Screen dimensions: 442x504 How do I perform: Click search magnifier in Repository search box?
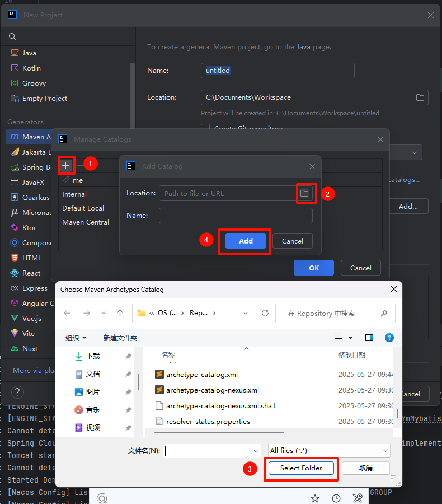pyautogui.click(x=384, y=313)
